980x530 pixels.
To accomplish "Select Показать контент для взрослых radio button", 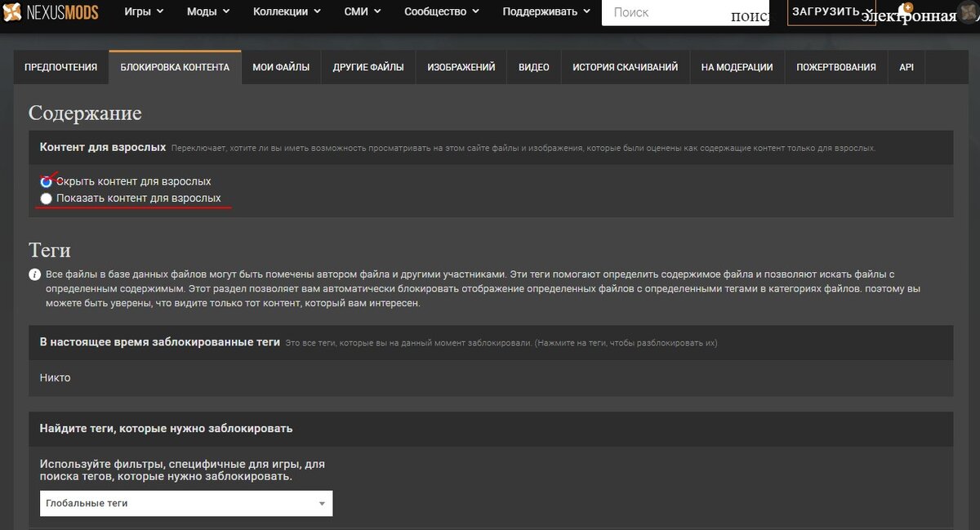I will [x=47, y=198].
